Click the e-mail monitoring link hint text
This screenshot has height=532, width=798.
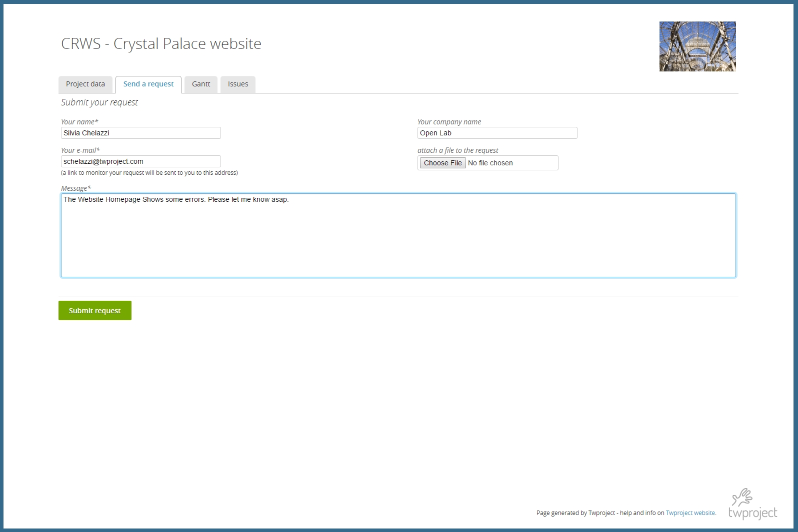149,173
